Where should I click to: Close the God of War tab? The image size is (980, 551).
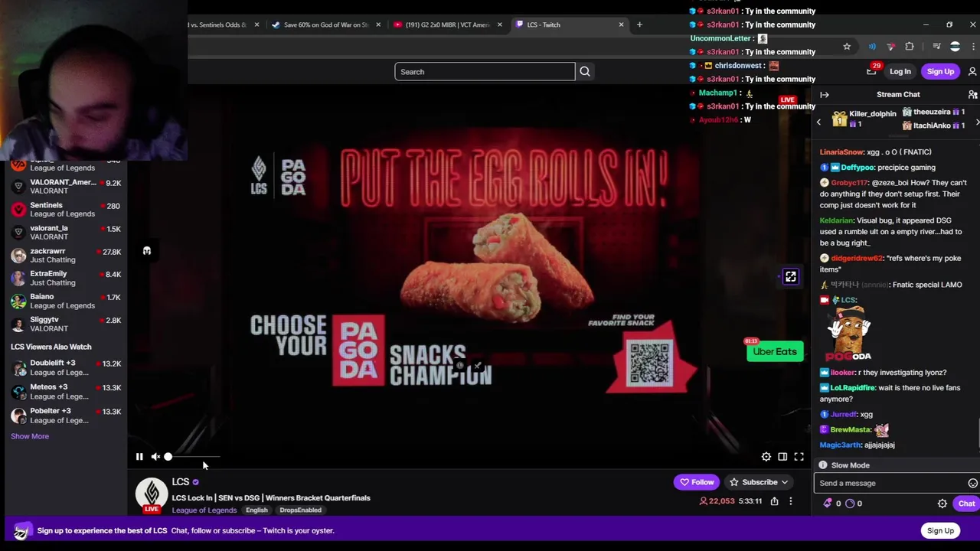(x=377, y=24)
